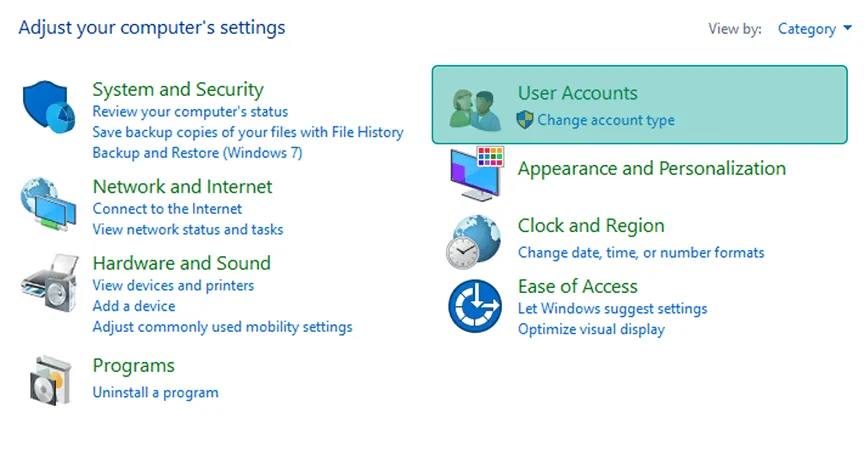Click the Hardware and Sound printer icon
This screenshot has height=450, width=867.
coord(50,283)
